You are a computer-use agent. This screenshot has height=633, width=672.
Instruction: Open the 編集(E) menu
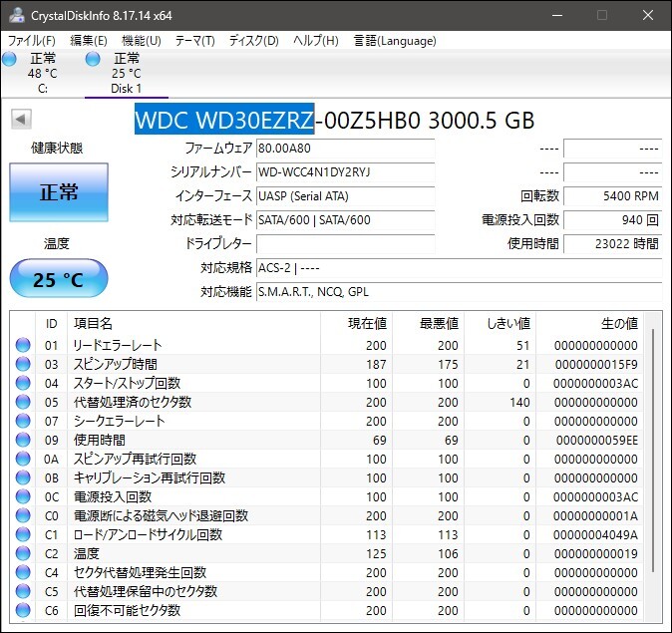coord(89,41)
